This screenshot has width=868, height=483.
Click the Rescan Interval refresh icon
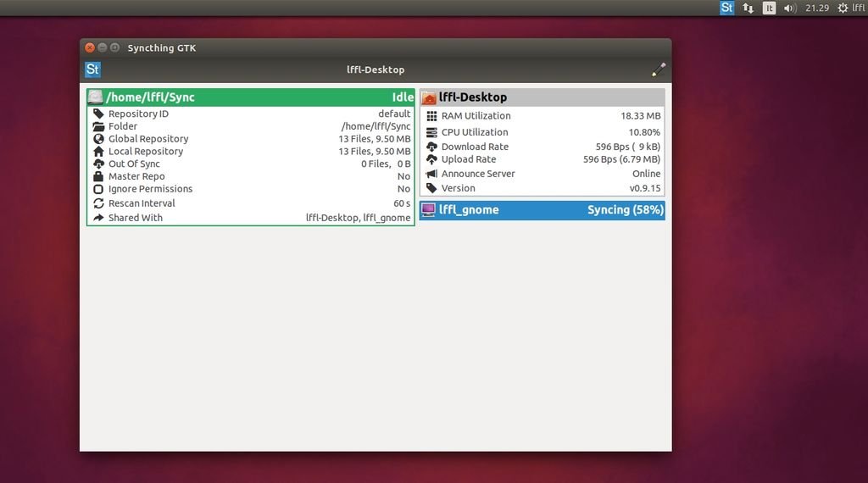pos(98,203)
